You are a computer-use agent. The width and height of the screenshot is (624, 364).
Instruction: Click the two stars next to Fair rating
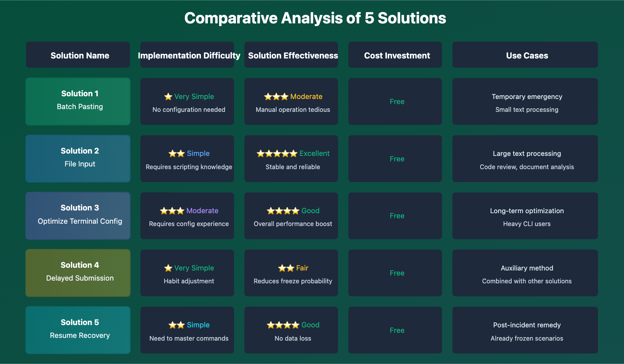coord(286,268)
